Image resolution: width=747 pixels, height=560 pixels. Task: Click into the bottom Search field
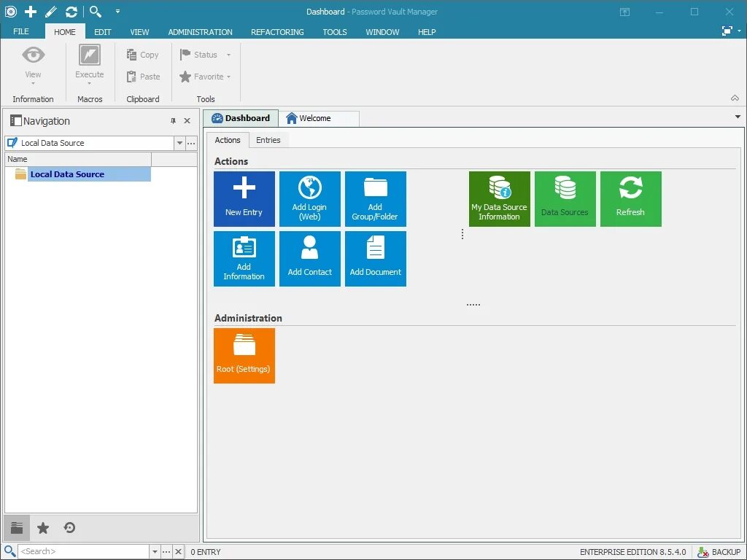coord(84,551)
